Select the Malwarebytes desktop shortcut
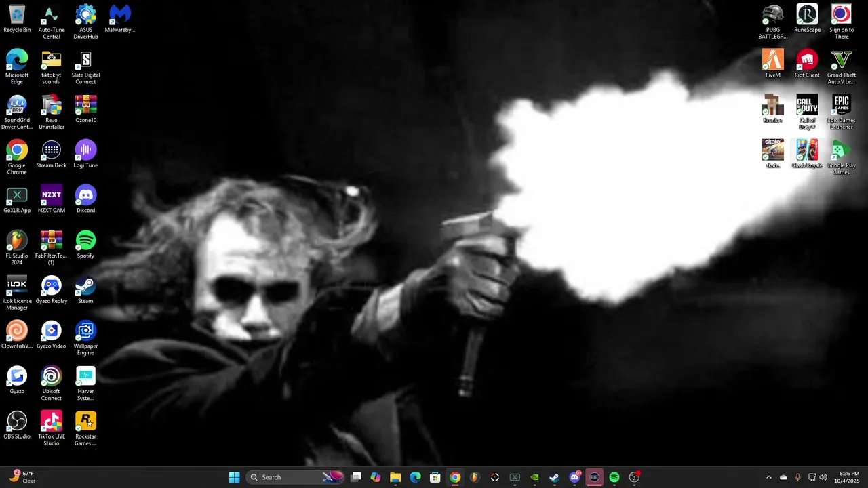 coord(120,19)
